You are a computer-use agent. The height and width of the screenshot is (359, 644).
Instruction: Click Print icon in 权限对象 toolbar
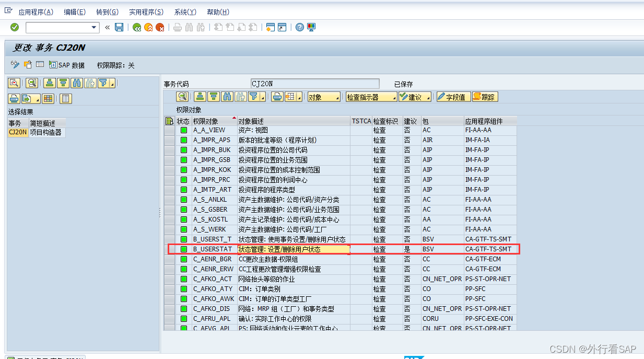[277, 97]
